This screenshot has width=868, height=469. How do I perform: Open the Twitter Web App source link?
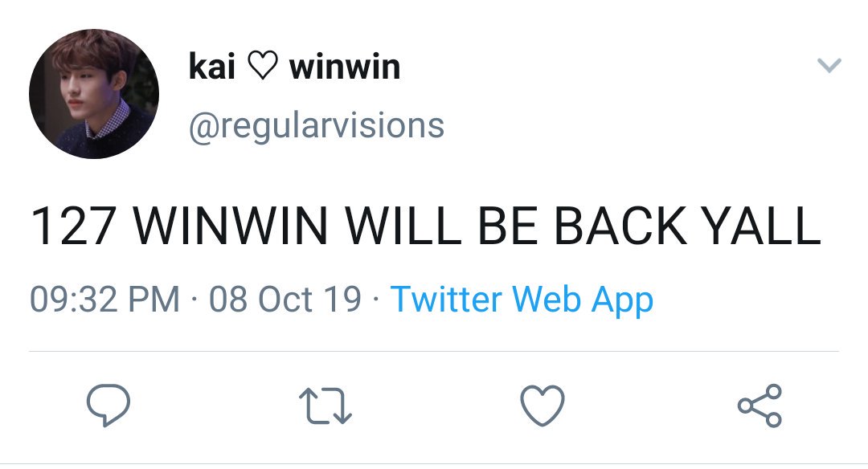[522, 300]
